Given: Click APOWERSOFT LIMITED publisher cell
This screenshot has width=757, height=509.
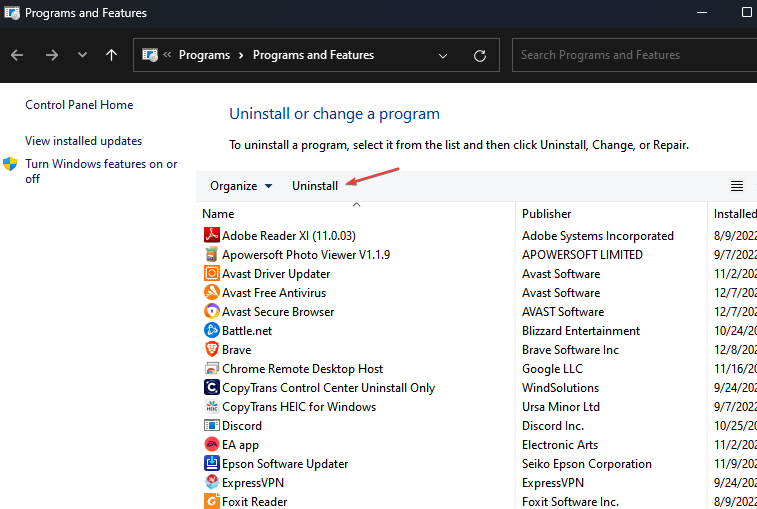Looking at the screenshot, I should [x=582, y=254].
